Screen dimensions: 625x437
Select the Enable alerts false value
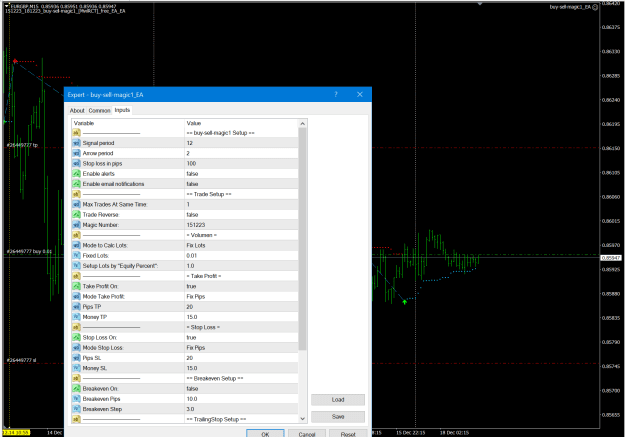click(x=192, y=173)
